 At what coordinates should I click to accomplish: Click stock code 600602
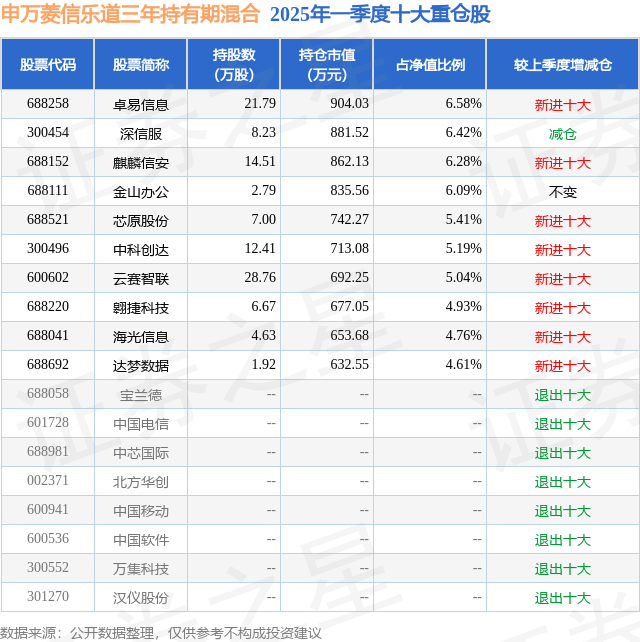coord(48,278)
